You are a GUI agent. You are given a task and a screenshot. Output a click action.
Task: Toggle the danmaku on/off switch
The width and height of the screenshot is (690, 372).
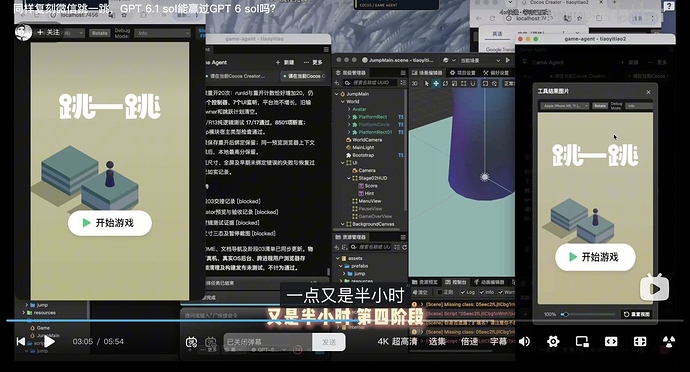point(191,342)
